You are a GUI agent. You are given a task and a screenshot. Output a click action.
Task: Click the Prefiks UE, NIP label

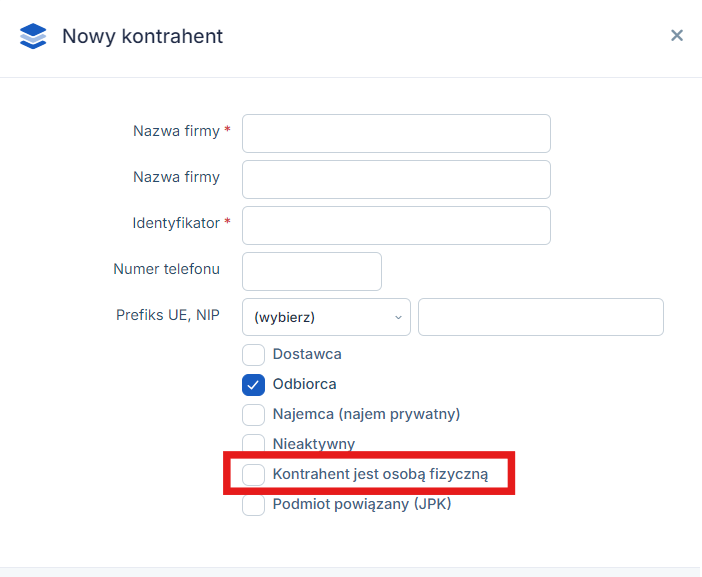tap(168, 315)
